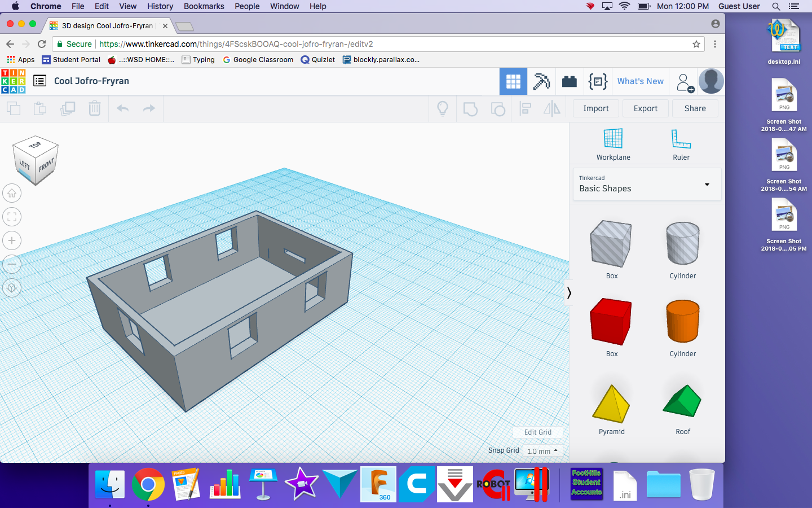This screenshot has width=812, height=508.
Task: Open Finder from the Dock
Action: click(110, 484)
